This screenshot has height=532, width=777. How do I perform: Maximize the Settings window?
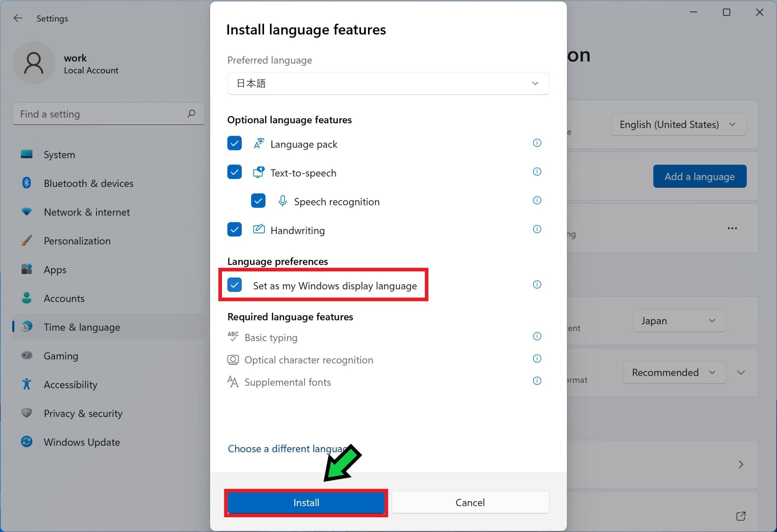(x=727, y=12)
